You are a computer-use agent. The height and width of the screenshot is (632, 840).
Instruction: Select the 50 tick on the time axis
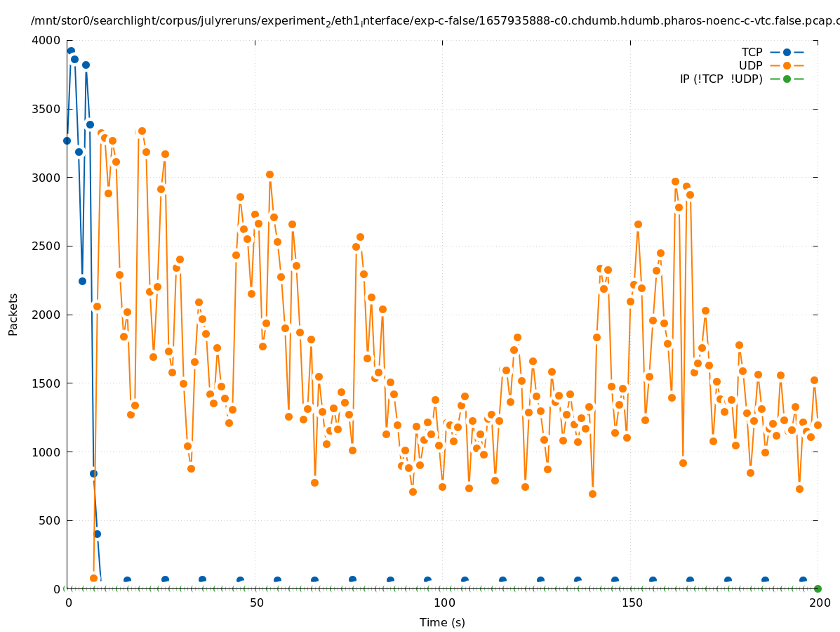pyautogui.click(x=256, y=603)
